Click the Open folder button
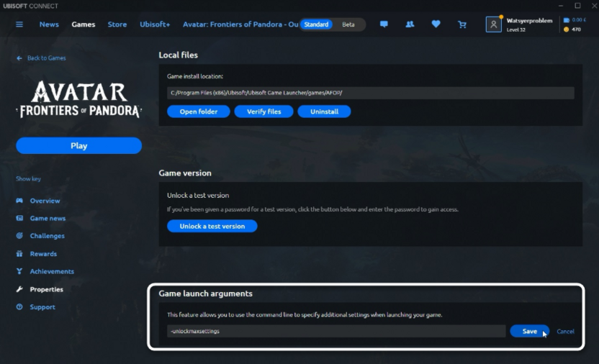This screenshot has height=364, width=599. [x=198, y=112]
